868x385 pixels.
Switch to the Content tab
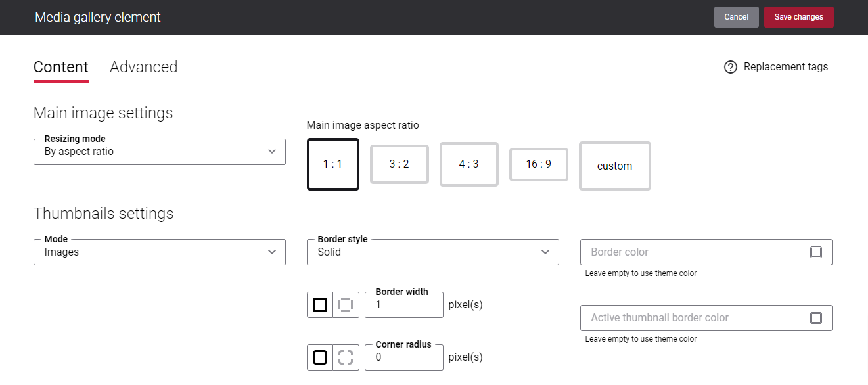point(61,67)
